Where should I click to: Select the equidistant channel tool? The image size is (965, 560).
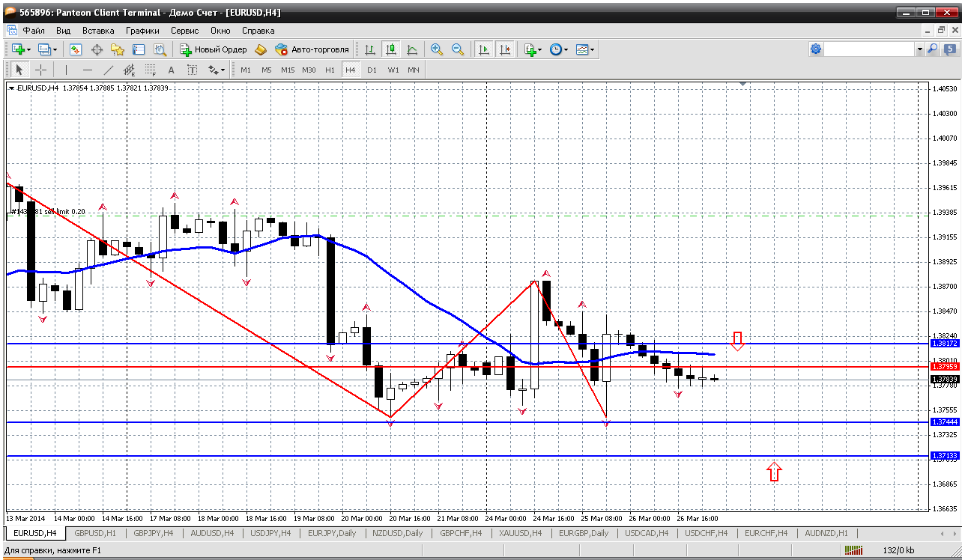(x=129, y=70)
